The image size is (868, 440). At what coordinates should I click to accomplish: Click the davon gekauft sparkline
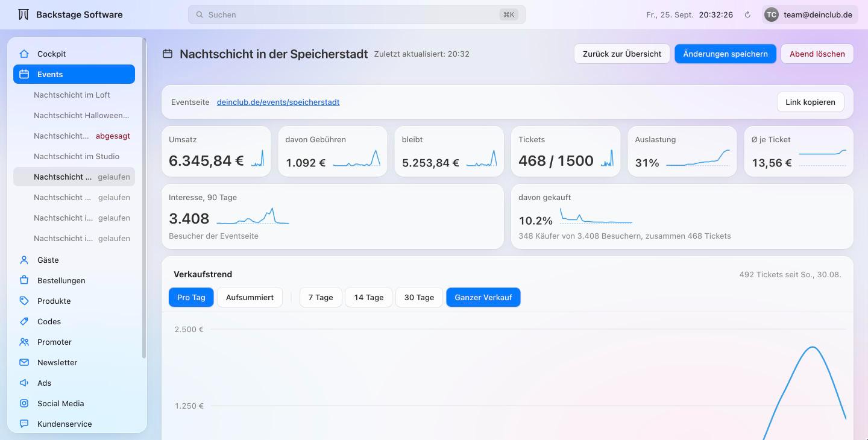coord(596,216)
